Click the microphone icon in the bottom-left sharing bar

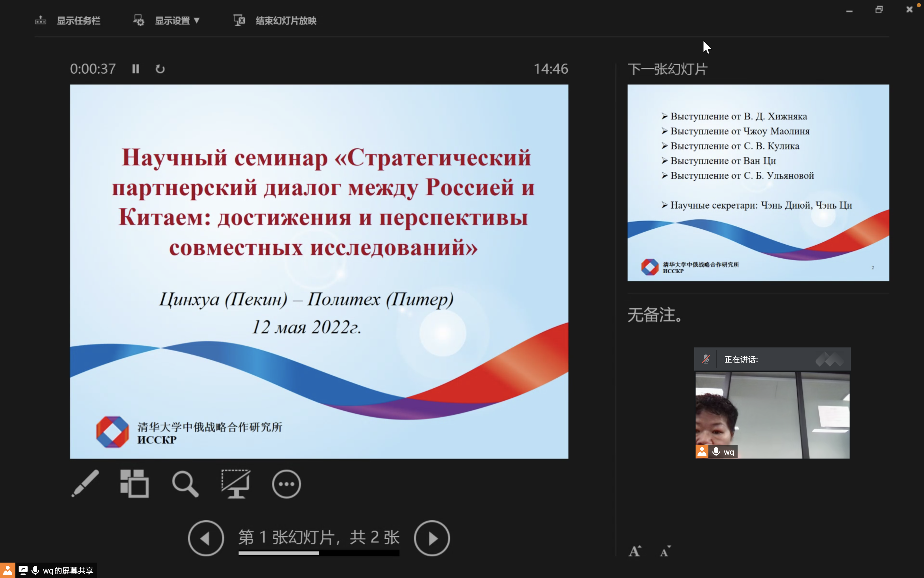pyautogui.click(x=35, y=570)
